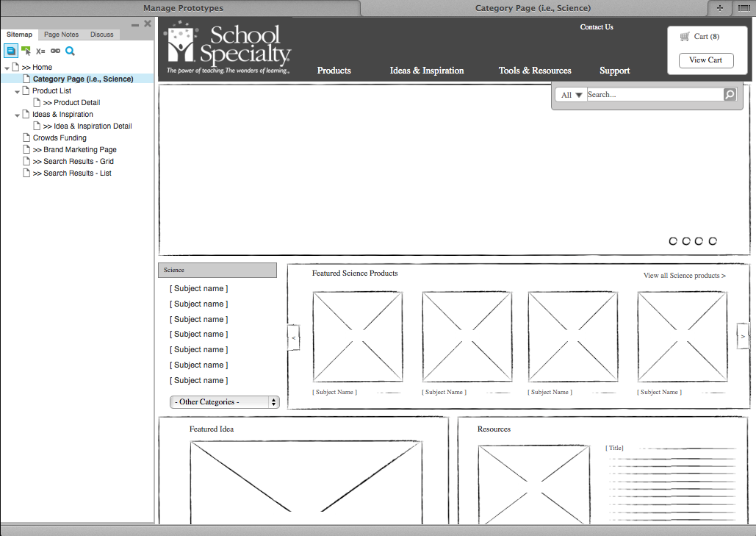Screen dimensions: 756x536
Task: Click the shopping cart icon
Action: (685, 37)
